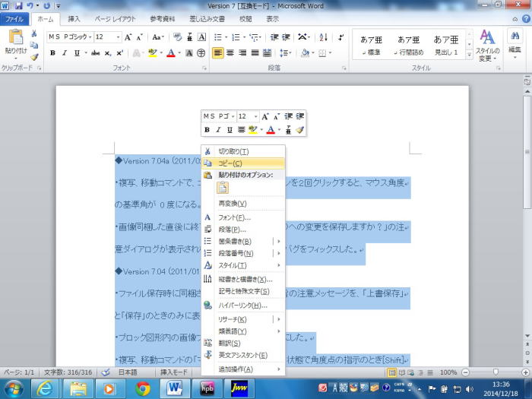Choose Font (フォント) in the context menu
Image resolution: width=532 pixels, height=399 pixels.
coord(243,217)
